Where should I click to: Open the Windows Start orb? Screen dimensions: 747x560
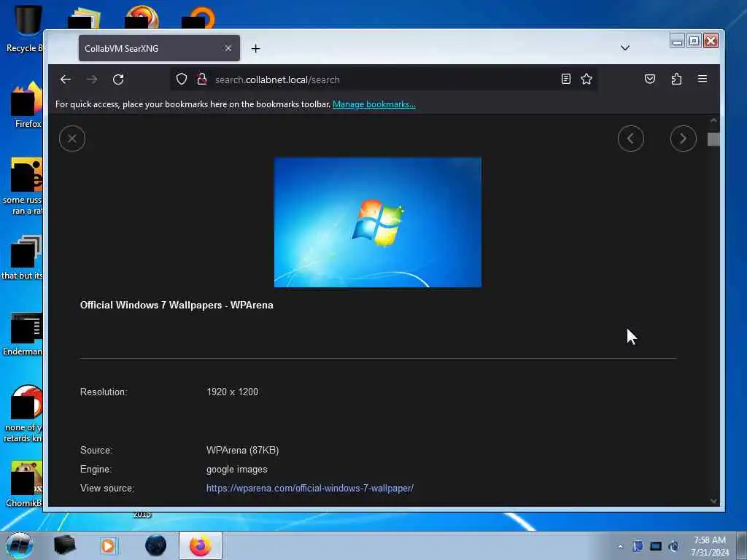[20, 545]
